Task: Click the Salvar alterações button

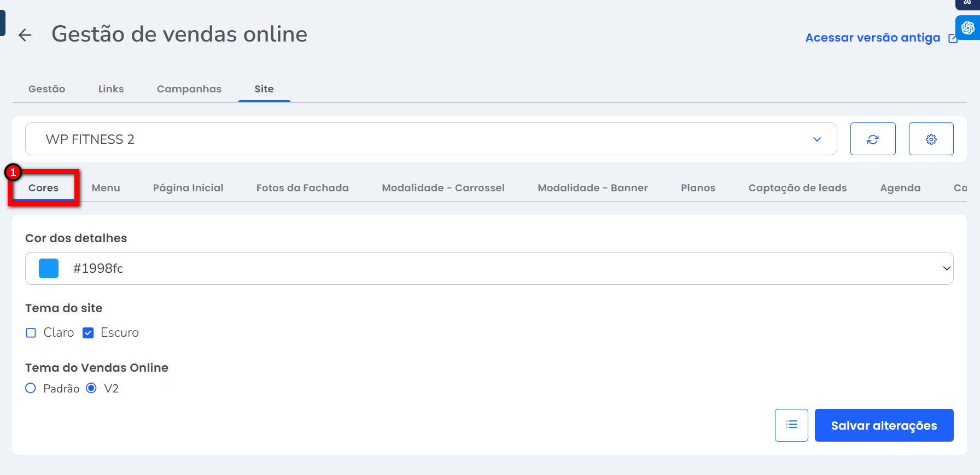Action: [884, 425]
